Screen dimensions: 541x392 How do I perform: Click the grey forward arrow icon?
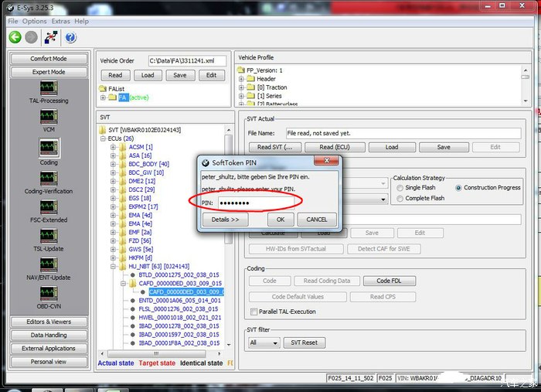pyautogui.click(x=31, y=37)
